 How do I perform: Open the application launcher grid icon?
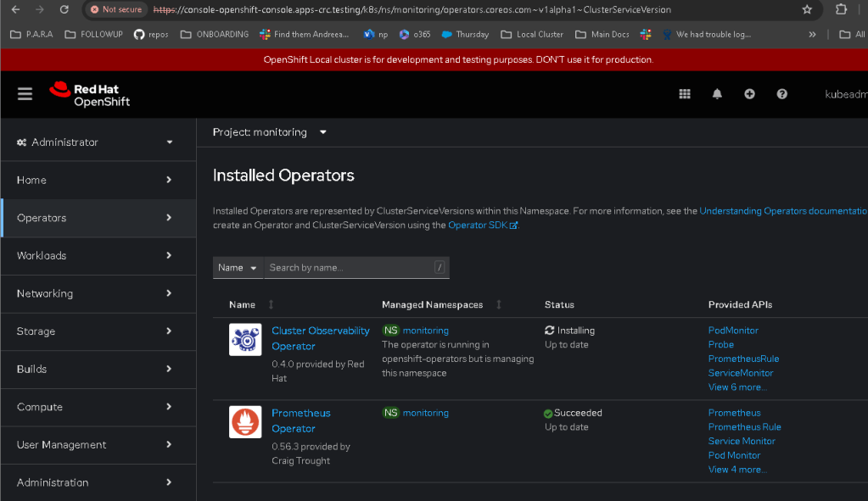click(685, 94)
